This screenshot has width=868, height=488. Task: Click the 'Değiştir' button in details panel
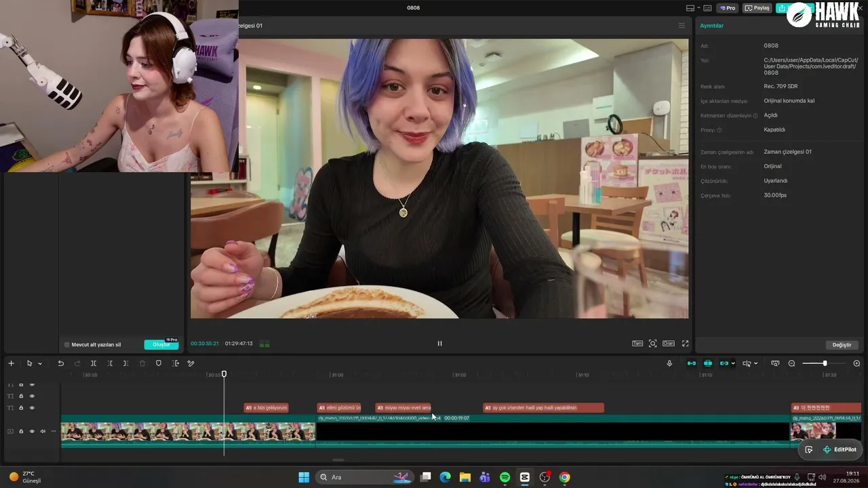(842, 345)
